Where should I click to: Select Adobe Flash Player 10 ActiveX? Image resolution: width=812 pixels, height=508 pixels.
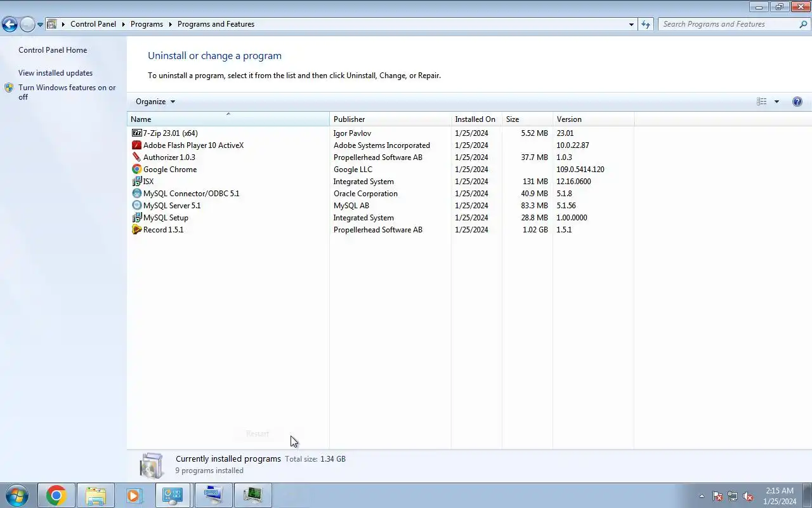point(193,145)
